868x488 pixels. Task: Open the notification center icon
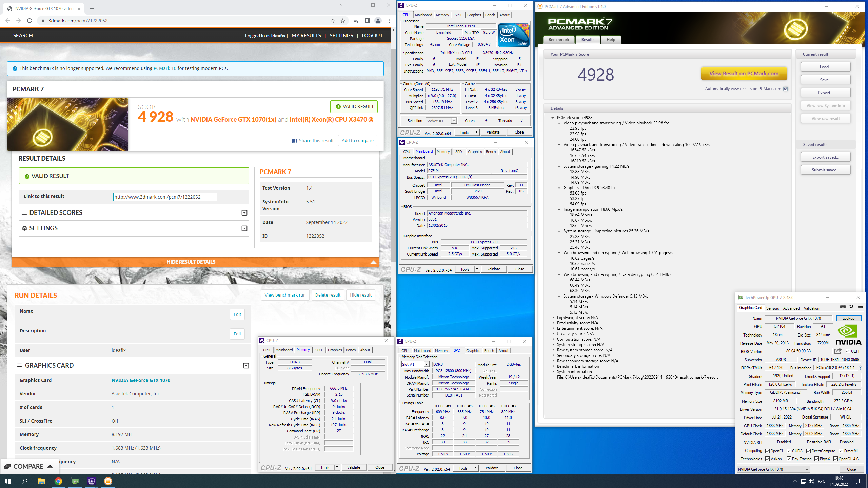[x=857, y=481]
